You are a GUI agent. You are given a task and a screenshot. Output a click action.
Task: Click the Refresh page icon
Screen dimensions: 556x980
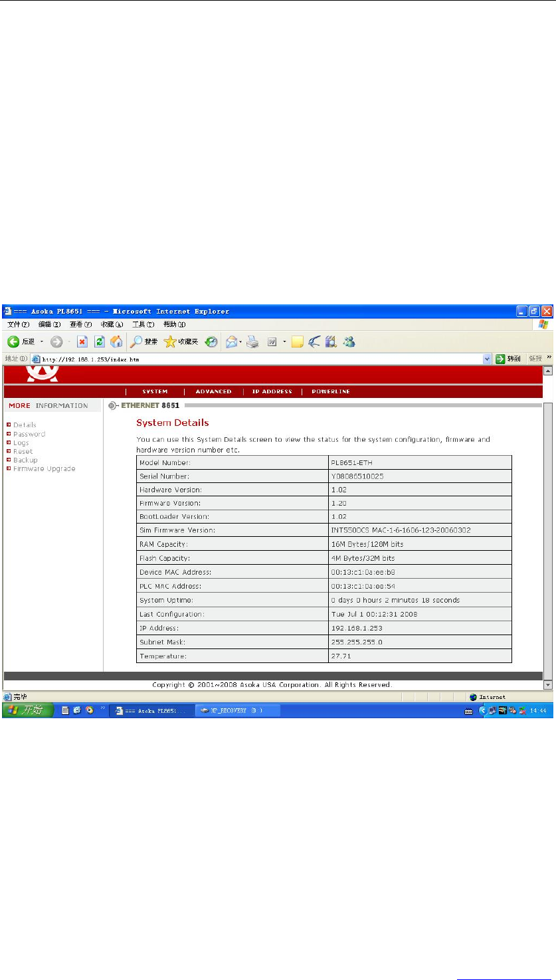[99, 342]
